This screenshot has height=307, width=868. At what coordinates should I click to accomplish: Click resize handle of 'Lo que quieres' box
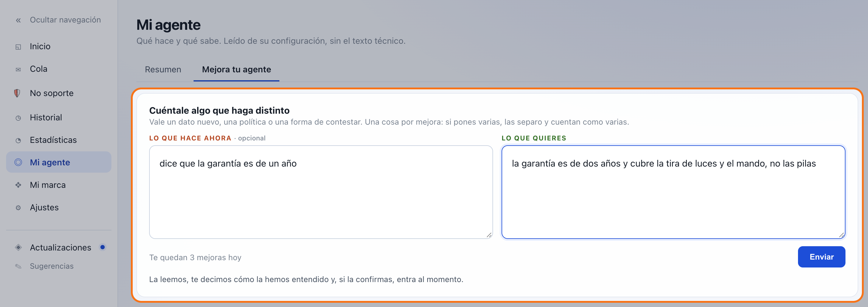coord(842,235)
